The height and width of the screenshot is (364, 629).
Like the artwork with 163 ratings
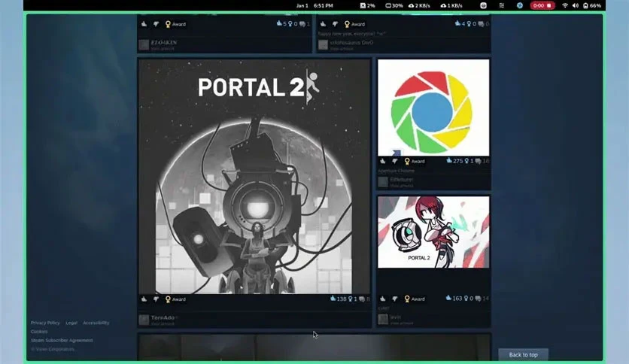click(383, 299)
